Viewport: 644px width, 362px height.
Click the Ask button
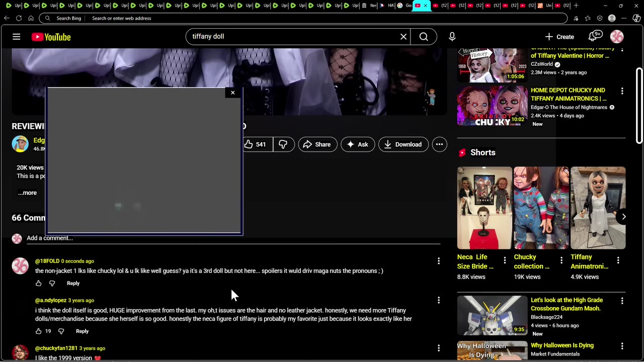coord(358,144)
